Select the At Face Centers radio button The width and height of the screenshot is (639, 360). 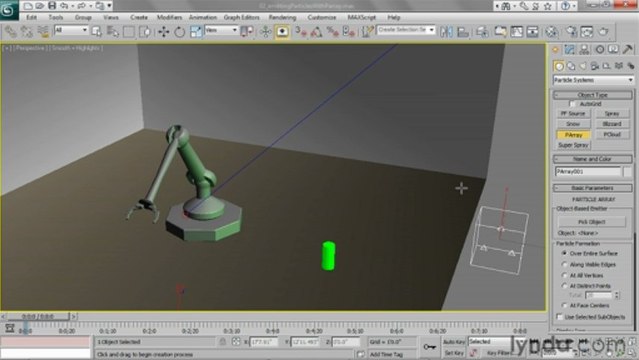564,305
